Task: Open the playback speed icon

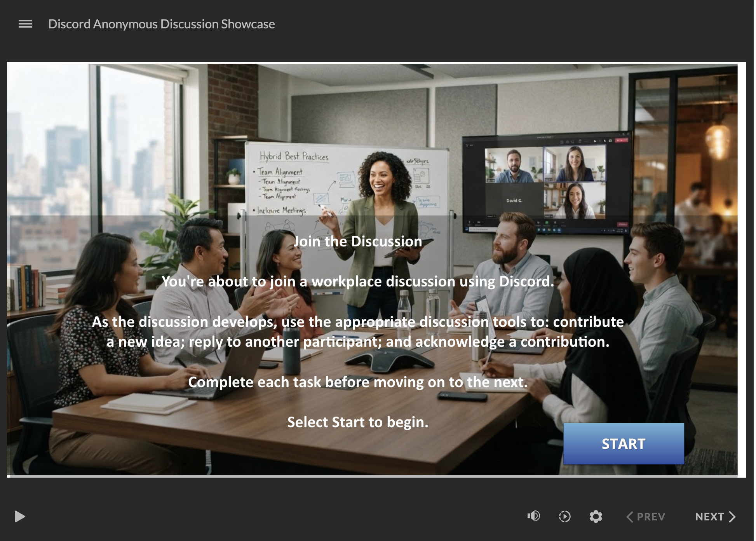Action: [x=564, y=517]
